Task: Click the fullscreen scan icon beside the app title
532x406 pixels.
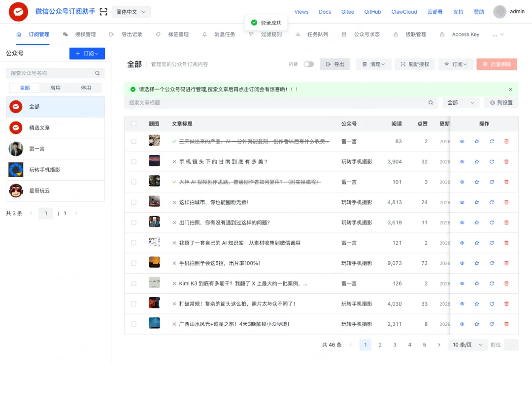Action: pos(103,12)
